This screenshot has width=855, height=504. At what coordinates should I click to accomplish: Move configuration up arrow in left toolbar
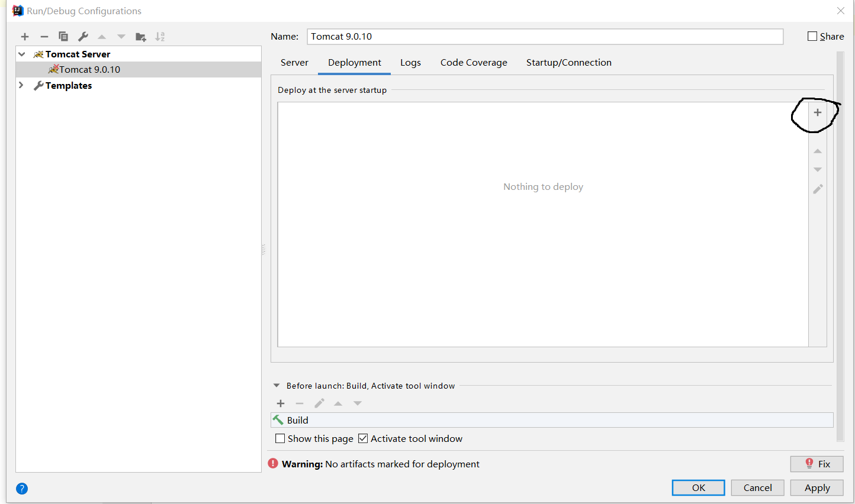102,37
